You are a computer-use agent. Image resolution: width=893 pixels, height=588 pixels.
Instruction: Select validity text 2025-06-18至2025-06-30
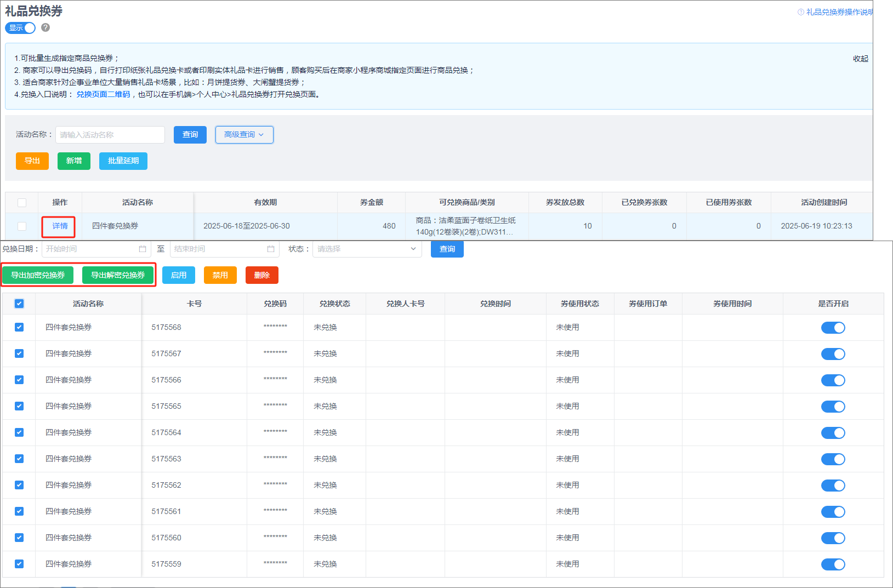247,226
